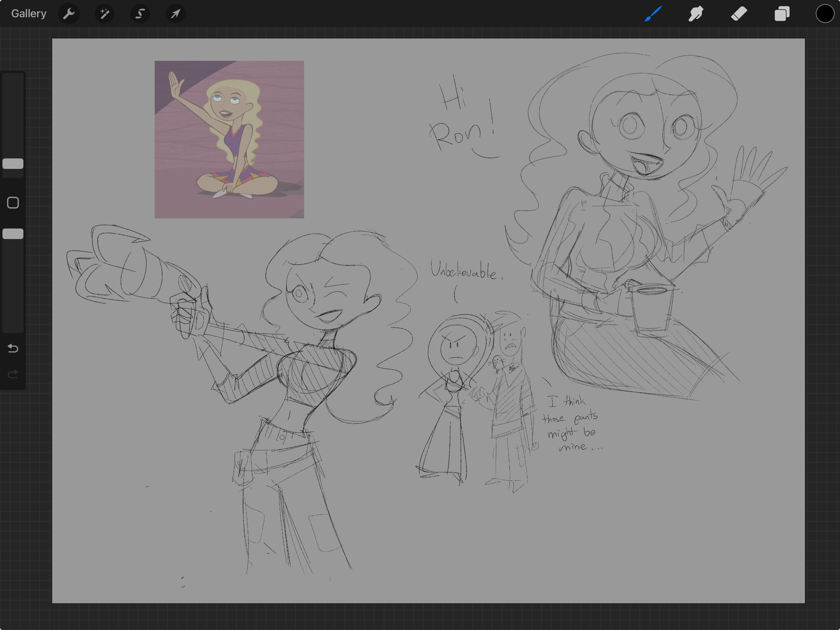Click the brush size slider handle
The width and height of the screenshot is (840, 630).
13,164
